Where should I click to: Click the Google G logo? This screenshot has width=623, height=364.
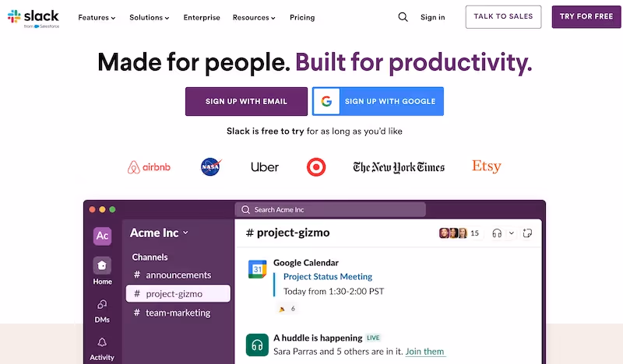pos(326,101)
